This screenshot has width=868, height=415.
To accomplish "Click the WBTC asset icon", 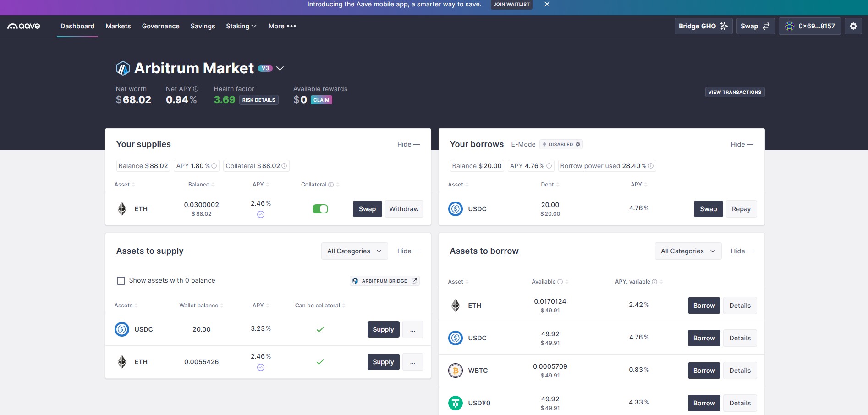I will coord(455,371).
